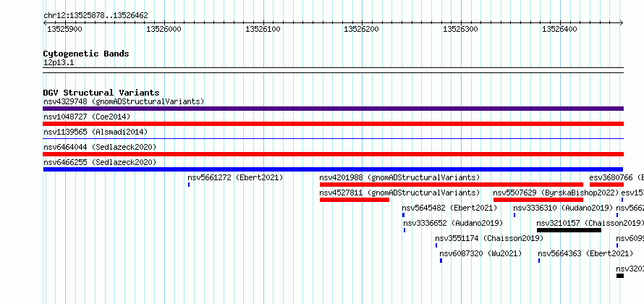The width and height of the screenshot is (644, 304).
Task: Open variant label nsv3336310 (Audano2019)
Action: tap(563, 208)
